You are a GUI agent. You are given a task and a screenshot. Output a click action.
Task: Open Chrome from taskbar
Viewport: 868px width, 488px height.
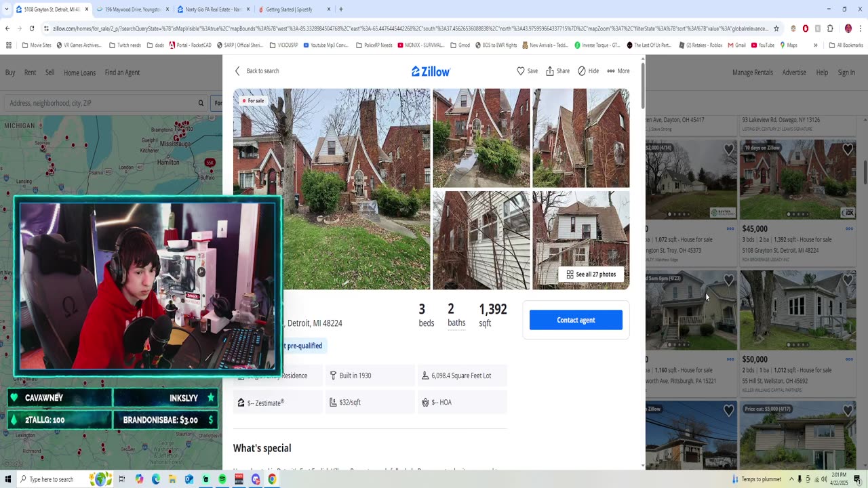272,479
